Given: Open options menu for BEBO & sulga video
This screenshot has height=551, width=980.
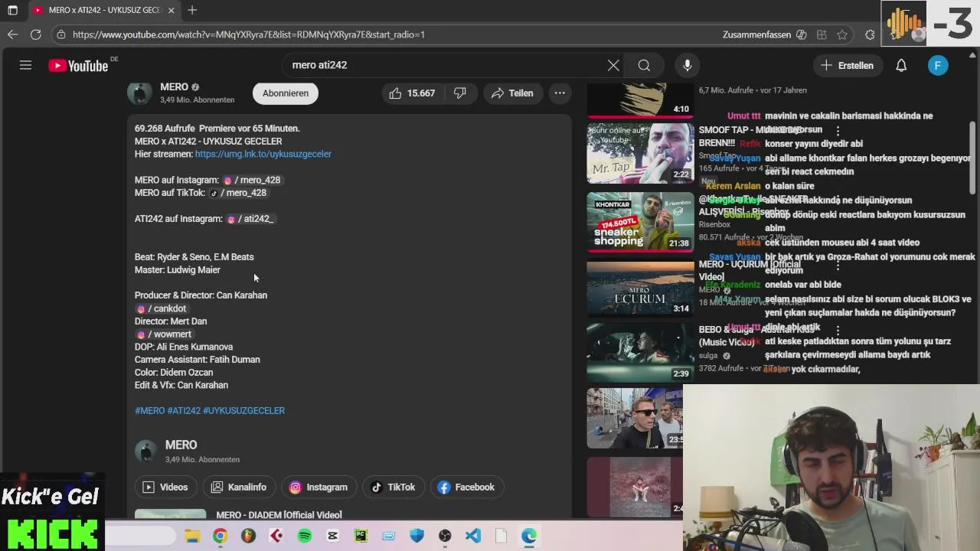Looking at the screenshot, I should tap(838, 331).
